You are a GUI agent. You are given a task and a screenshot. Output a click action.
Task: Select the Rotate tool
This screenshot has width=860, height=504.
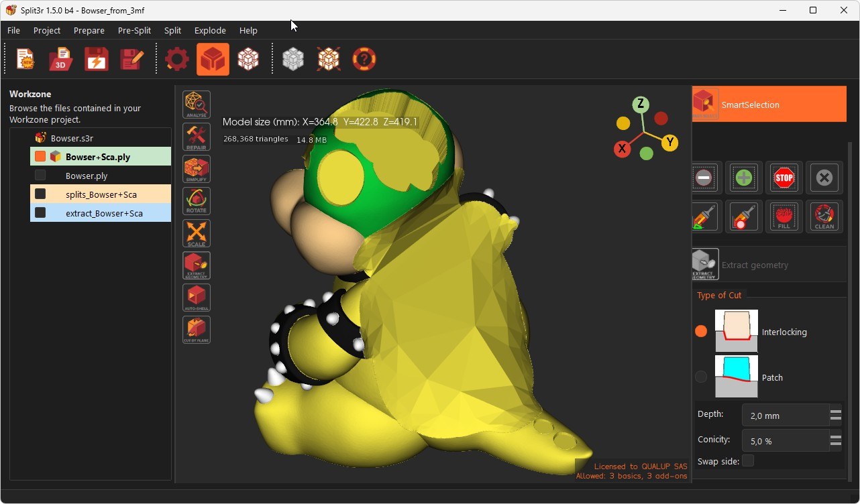click(197, 201)
